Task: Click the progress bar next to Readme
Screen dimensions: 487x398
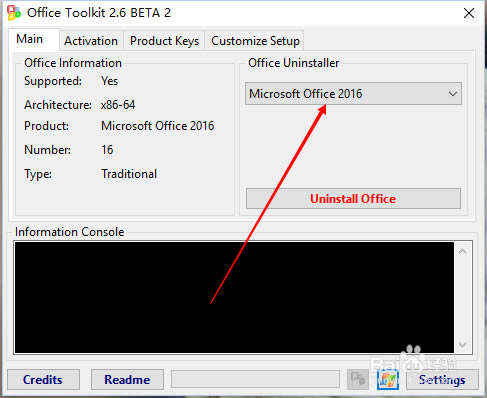Action: tap(255, 379)
